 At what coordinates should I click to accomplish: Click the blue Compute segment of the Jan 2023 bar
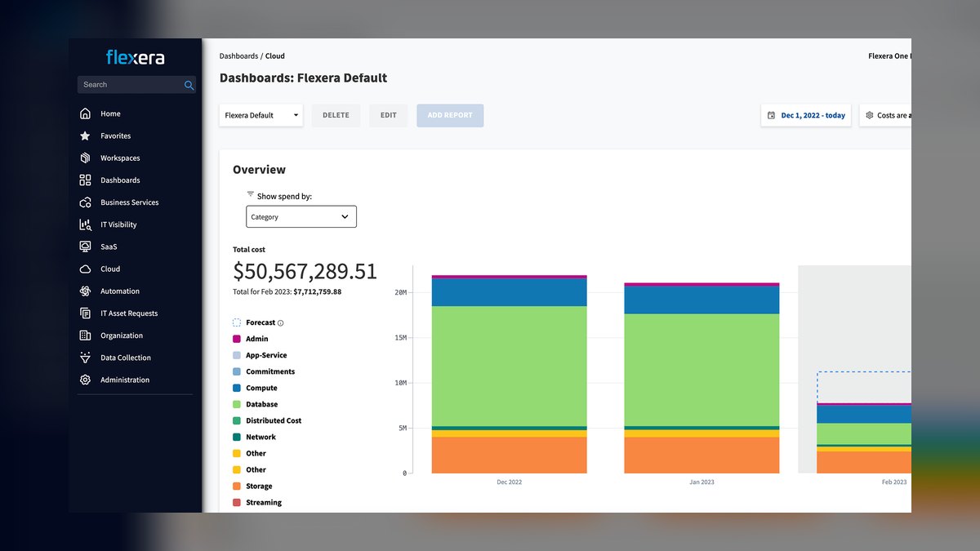pos(702,300)
